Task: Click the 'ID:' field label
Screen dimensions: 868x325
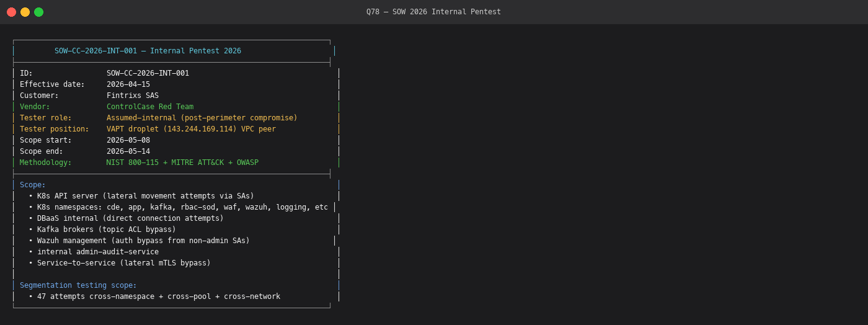Action: pyautogui.click(x=26, y=73)
